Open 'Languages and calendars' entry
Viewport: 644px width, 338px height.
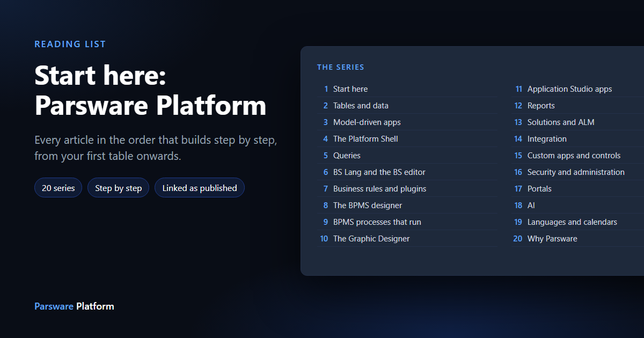(577, 222)
